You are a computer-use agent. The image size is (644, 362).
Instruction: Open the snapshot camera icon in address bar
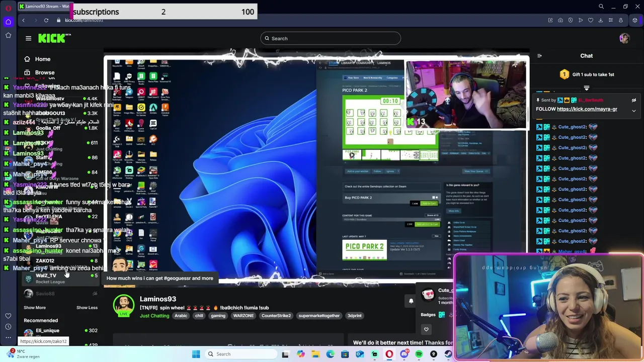point(560,20)
